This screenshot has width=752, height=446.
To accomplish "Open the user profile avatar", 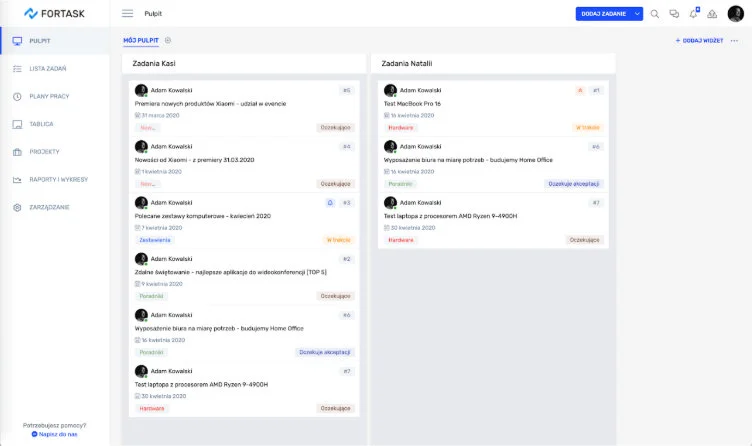I will [x=735, y=14].
